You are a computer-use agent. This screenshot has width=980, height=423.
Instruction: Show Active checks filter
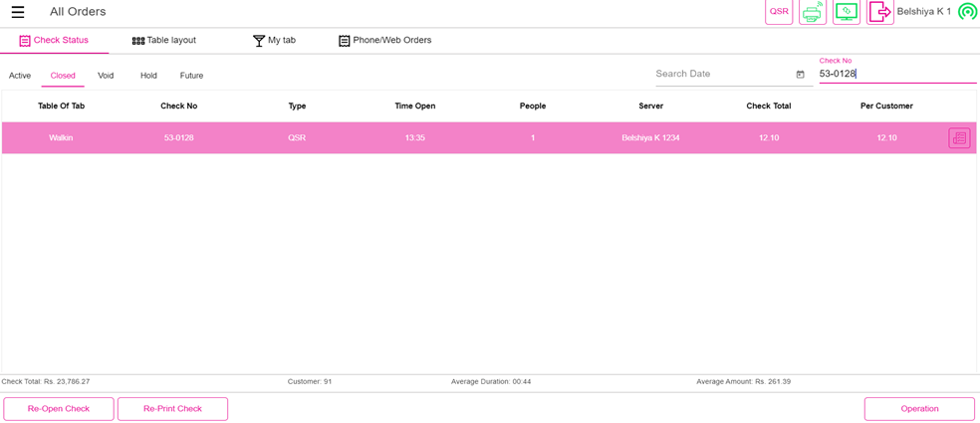[x=20, y=76]
